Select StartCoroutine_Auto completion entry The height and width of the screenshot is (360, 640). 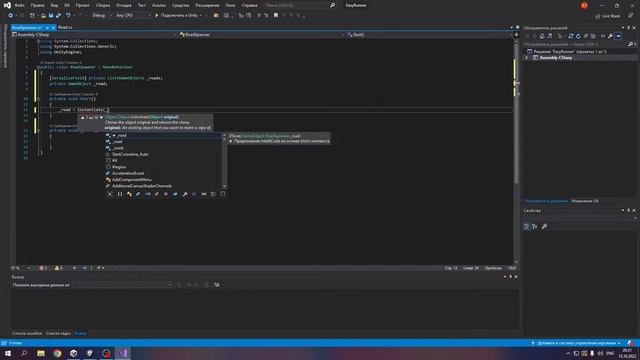(x=163, y=154)
